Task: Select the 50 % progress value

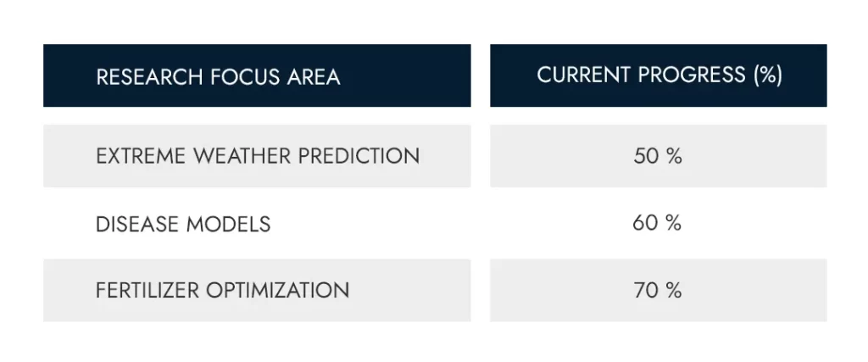Action: (658, 156)
